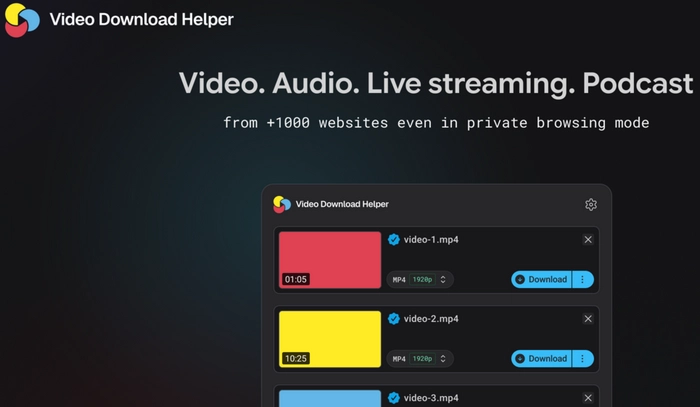Image resolution: width=700 pixels, height=407 pixels.
Task: Open more options menu beside video-2.mp4 Download
Action: point(583,358)
